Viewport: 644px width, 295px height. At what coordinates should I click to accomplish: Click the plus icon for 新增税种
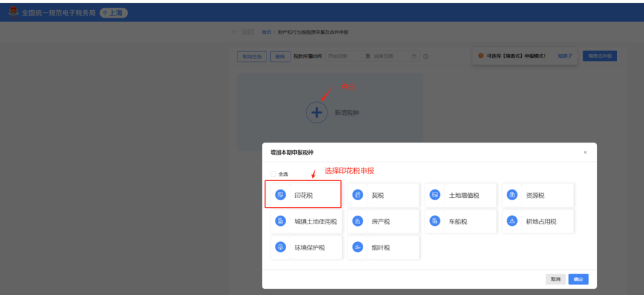(317, 112)
